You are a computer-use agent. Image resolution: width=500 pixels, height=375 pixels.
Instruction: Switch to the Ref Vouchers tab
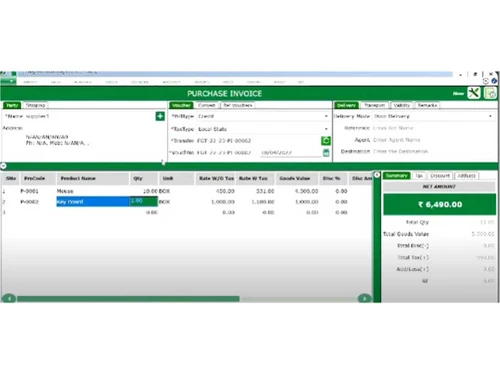click(x=238, y=105)
